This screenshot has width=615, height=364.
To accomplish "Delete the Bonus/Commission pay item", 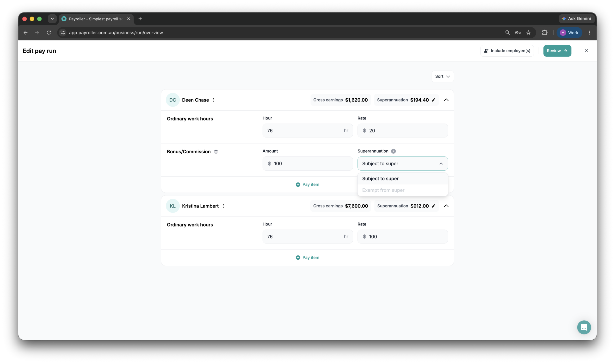I will (216, 152).
